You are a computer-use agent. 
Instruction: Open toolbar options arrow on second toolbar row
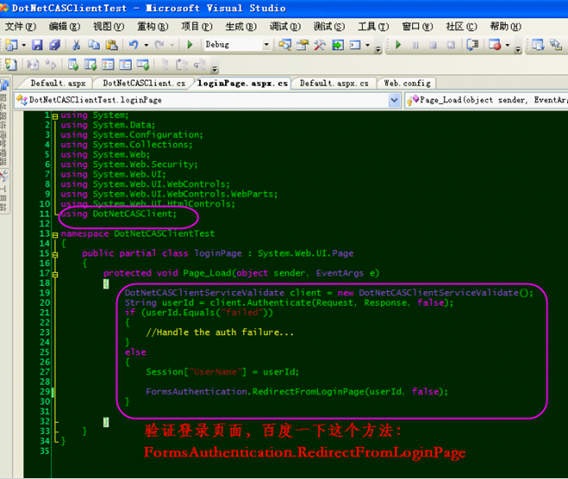pyautogui.click(x=215, y=68)
